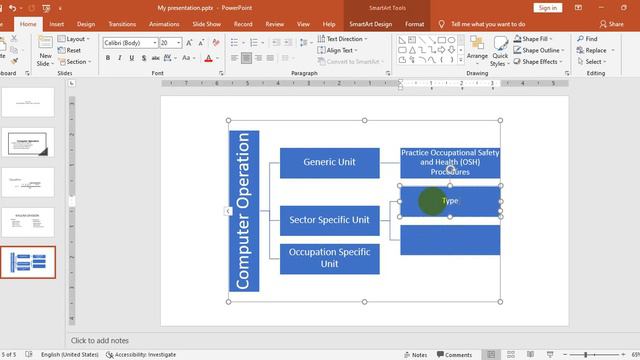Click Ribbon Display Options icon

578,8
